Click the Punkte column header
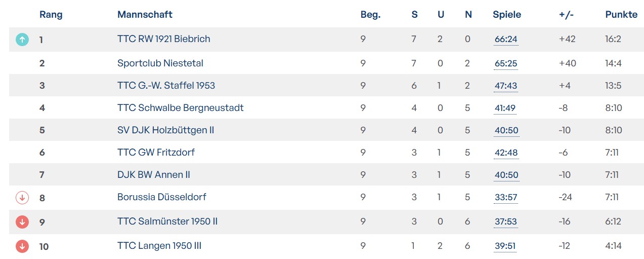This screenshot has height=259, width=644. pyautogui.click(x=621, y=15)
